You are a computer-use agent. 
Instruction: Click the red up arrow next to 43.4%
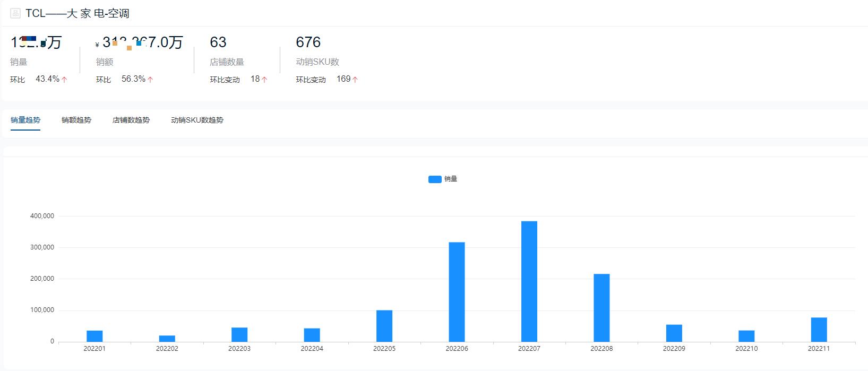[x=64, y=80]
